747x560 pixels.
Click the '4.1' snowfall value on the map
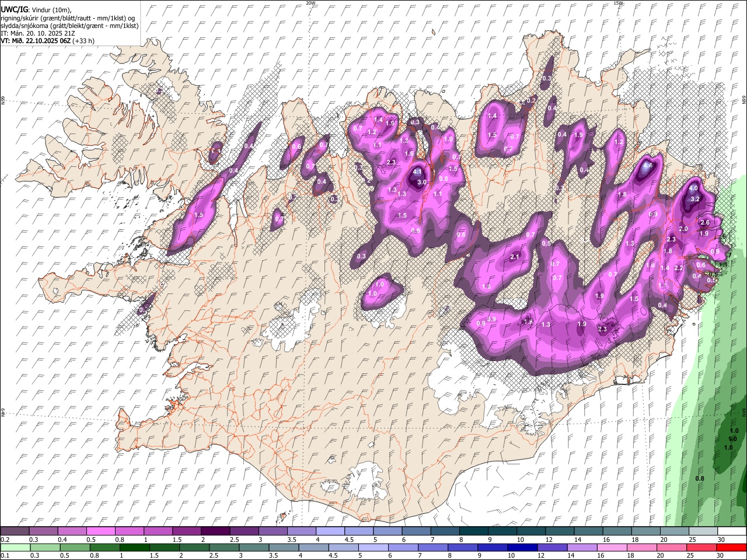(x=417, y=172)
